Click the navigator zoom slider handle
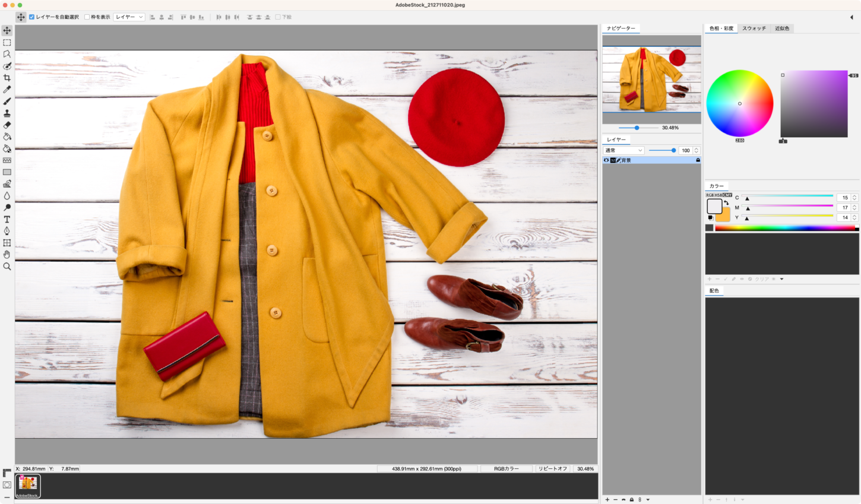 click(x=637, y=128)
